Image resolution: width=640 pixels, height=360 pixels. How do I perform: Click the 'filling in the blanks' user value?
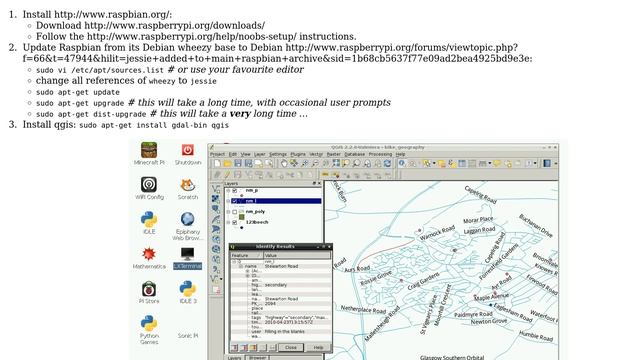pos(284,331)
